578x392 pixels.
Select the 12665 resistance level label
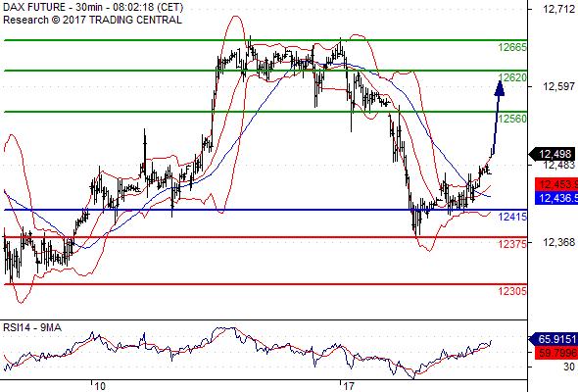click(x=512, y=47)
